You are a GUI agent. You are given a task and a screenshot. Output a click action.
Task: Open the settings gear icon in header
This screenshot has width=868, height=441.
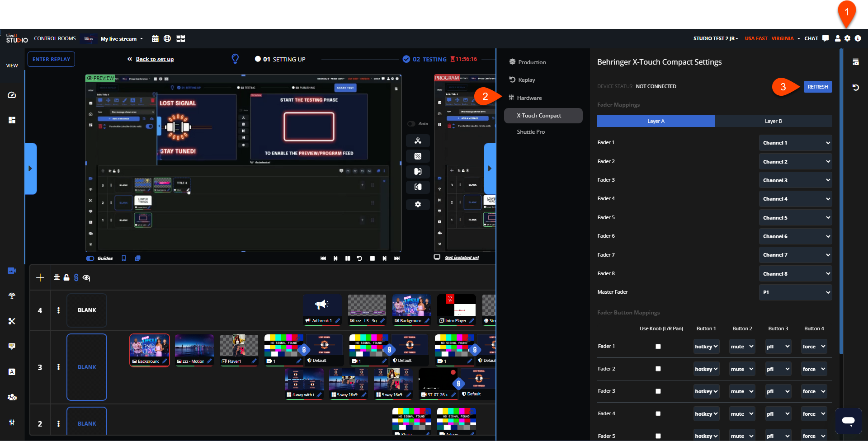(x=847, y=39)
